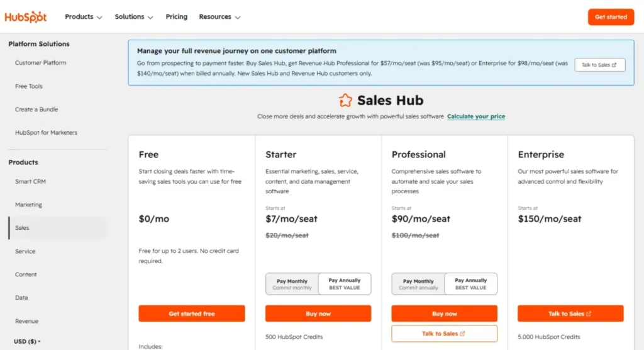Open the Products dropdown menu
Image resolution: width=644 pixels, height=350 pixels.
pyautogui.click(x=84, y=17)
